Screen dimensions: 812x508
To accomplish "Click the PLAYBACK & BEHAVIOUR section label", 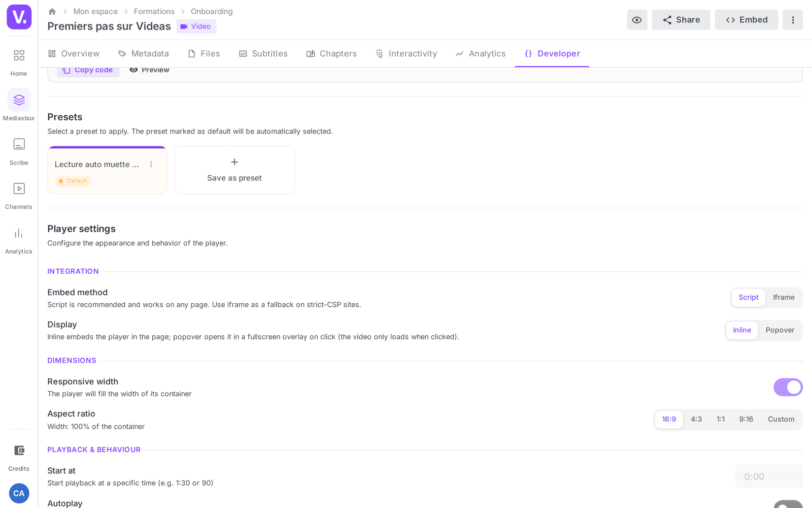I will pyautogui.click(x=94, y=450).
